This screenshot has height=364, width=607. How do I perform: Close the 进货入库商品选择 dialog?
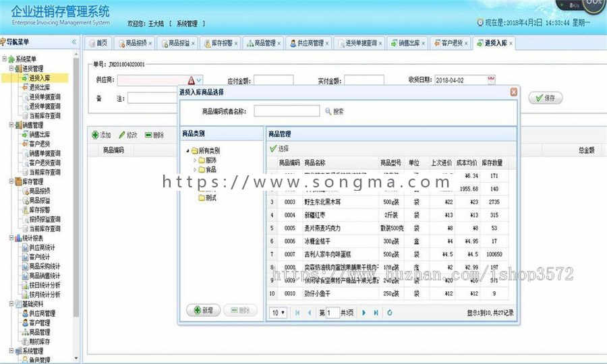point(514,92)
